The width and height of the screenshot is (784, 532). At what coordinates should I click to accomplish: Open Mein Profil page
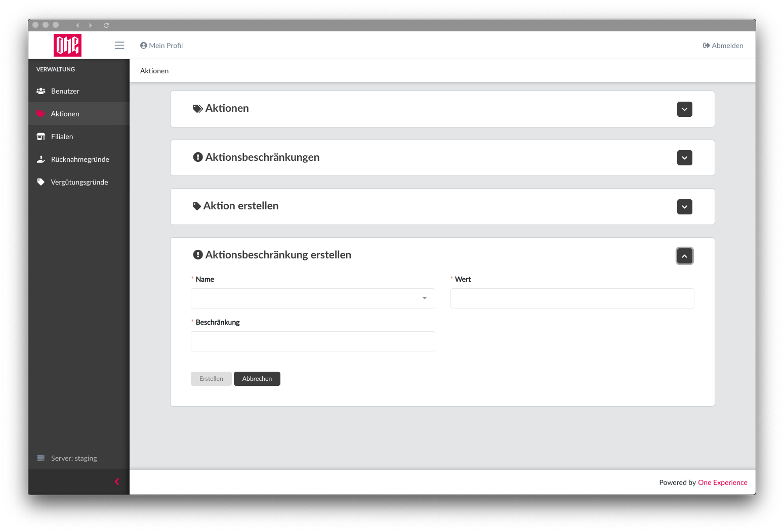[x=161, y=46]
